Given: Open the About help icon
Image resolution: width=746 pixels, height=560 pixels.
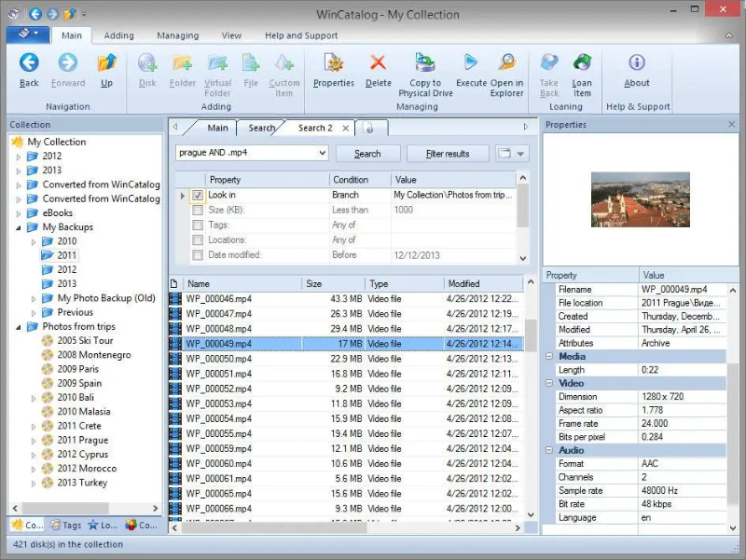Looking at the screenshot, I should click(637, 64).
